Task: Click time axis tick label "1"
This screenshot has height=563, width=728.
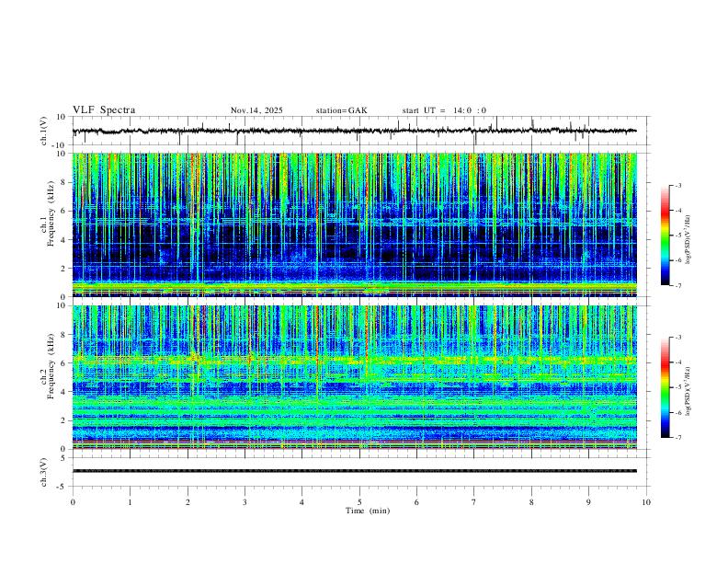Action: coord(130,502)
